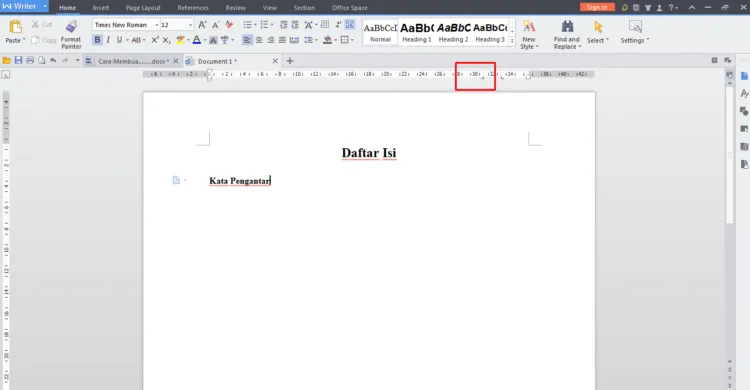
Task: Open Find and Replace
Action: tap(567, 35)
